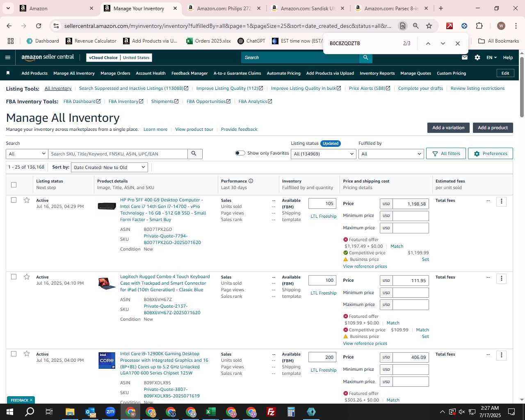This screenshot has height=420, width=525.
Task: Open the search scope All dropdown
Action: (27, 154)
